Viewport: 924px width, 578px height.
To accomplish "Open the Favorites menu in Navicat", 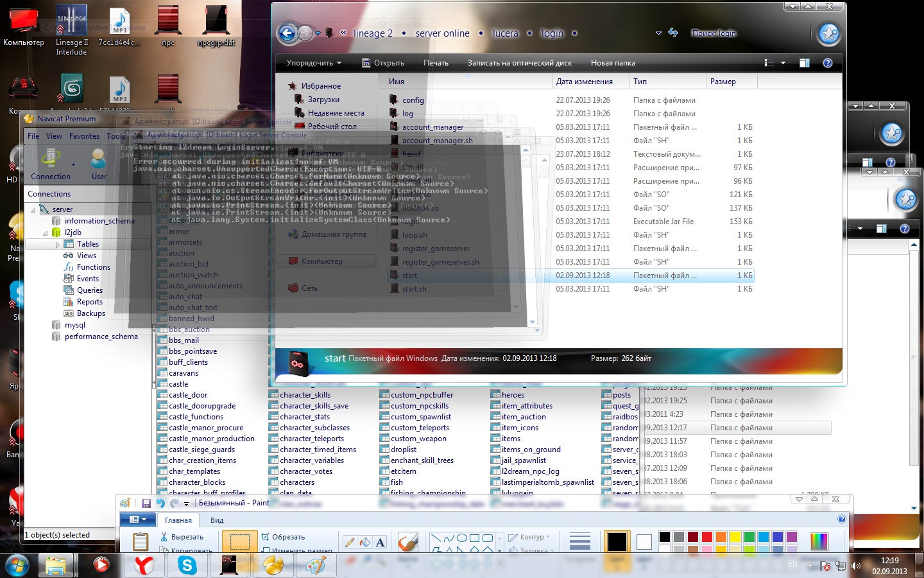I will 84,136.
